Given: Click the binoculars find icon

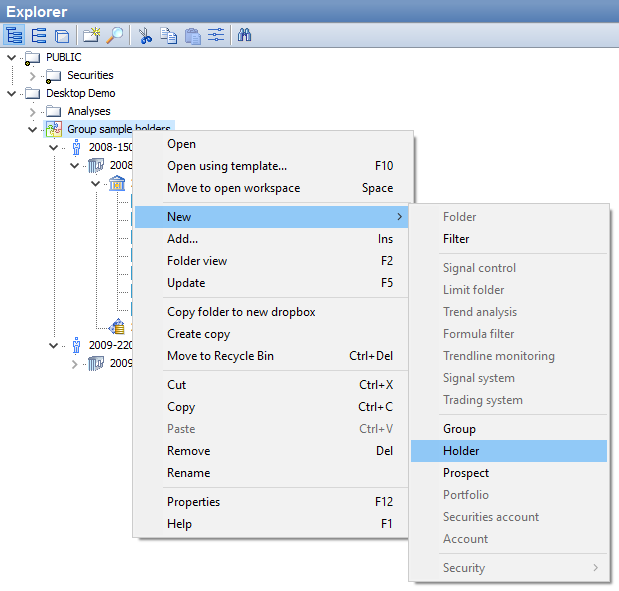Looking at the screenshot, I should pos(246,36).
